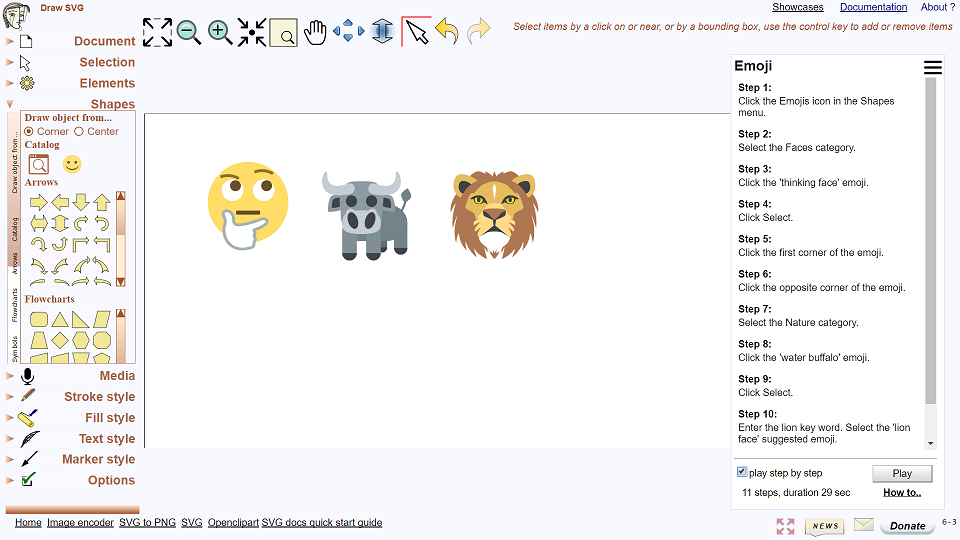Open the Emoji panel hamburger menu

coord(932,67)
